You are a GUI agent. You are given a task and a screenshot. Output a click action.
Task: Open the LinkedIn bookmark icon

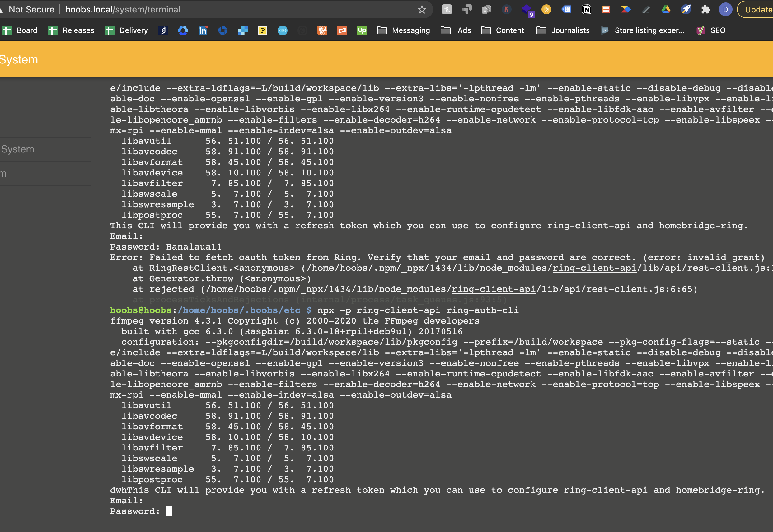point(203,30)
